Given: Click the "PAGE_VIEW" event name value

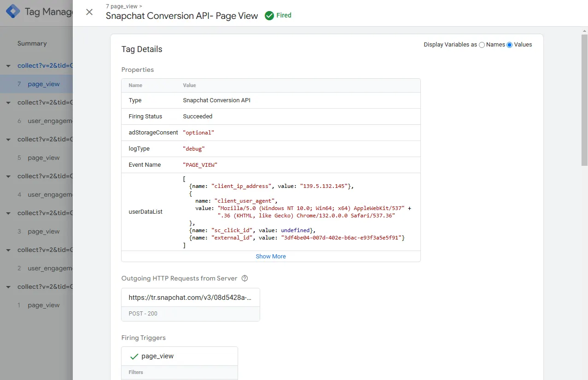Looking at the screenshot, I should pyautogui.click(x=200, y=165).
